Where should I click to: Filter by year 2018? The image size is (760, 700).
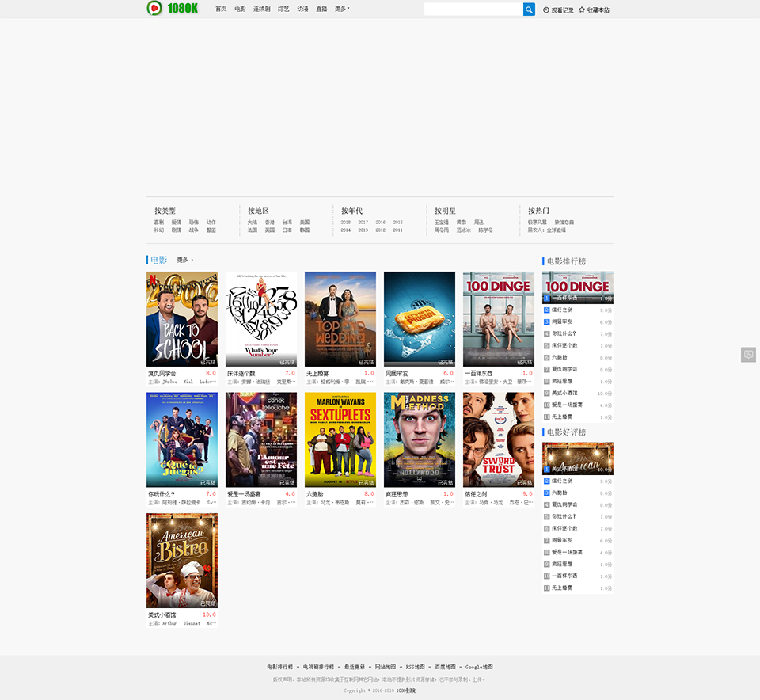[346, 222]
